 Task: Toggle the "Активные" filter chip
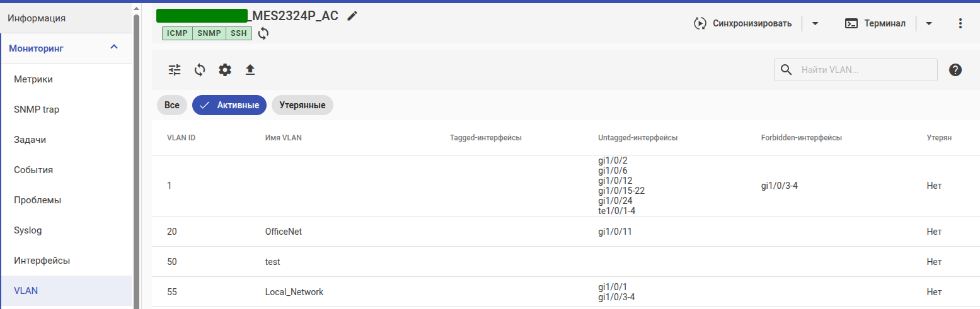pos(229,105)
